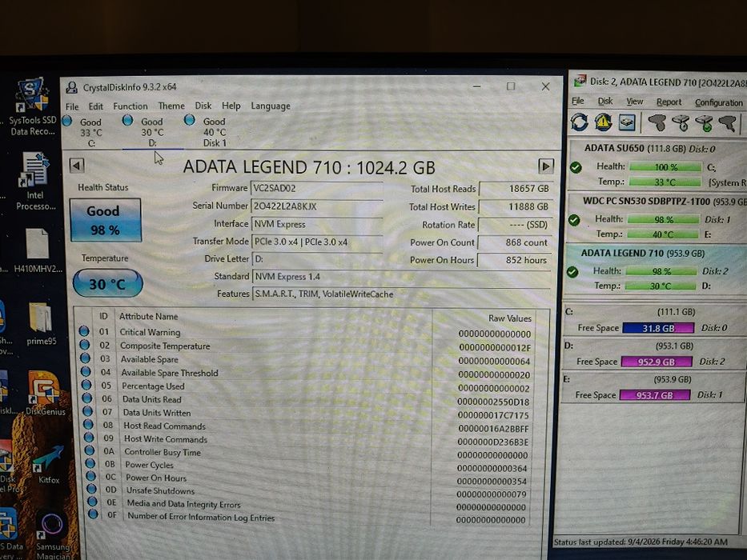Click the Serial Number field 2O422L2A8KJX

pos(317,206)
